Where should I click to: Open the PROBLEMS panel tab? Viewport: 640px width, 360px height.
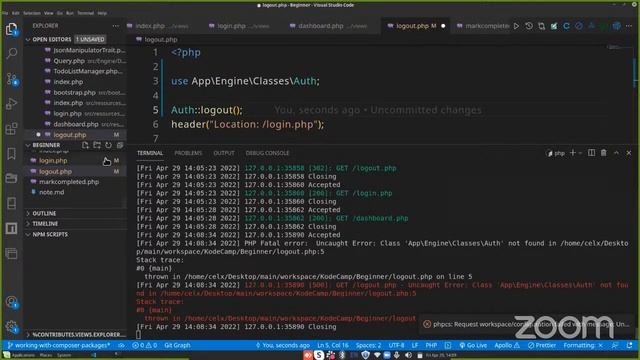tap(188, 153)
